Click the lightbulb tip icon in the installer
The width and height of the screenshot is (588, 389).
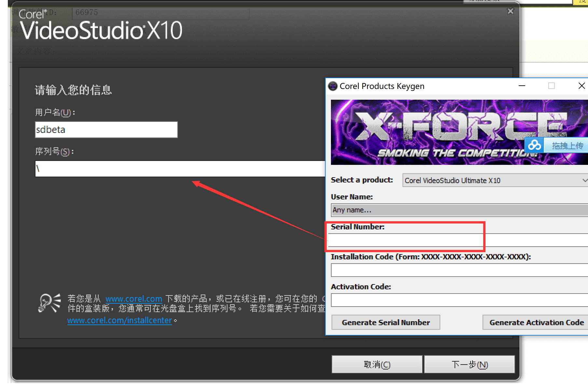[x=49, y=303]
